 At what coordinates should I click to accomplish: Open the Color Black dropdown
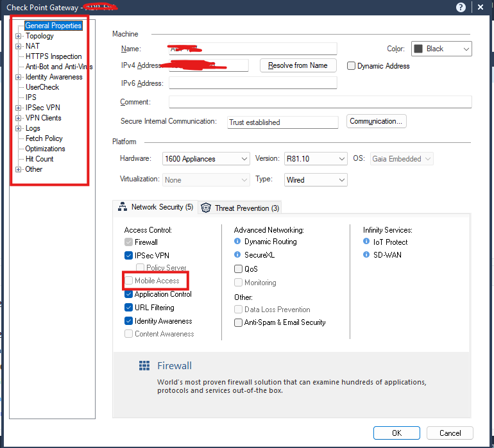click(441, 49)
